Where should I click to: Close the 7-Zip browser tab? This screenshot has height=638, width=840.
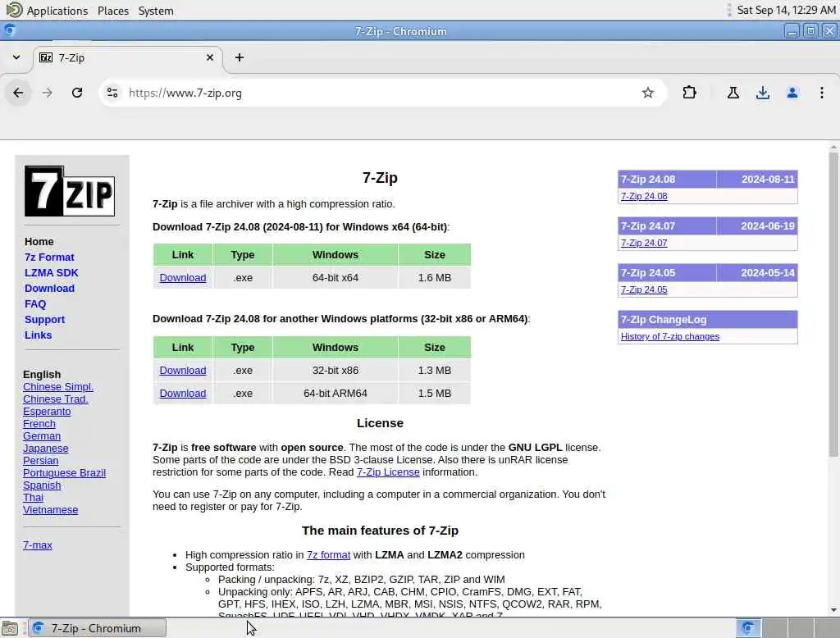[x=210, y=57]
